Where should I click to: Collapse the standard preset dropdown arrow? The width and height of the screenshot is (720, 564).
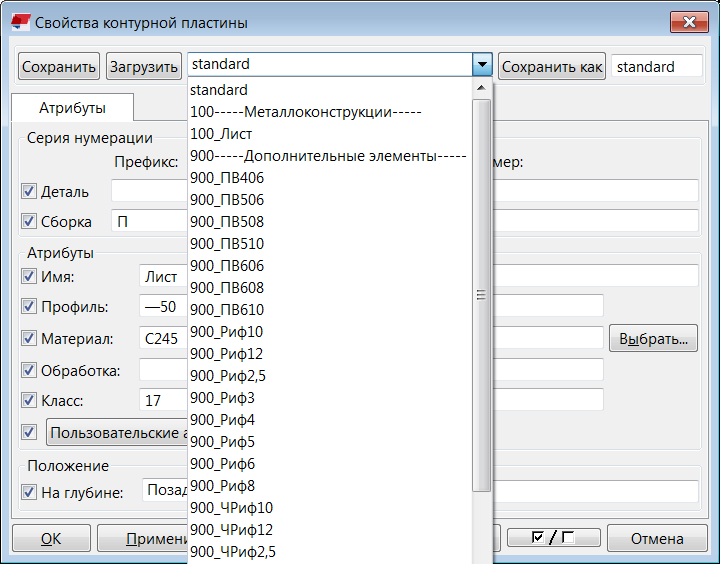point(483,65)
